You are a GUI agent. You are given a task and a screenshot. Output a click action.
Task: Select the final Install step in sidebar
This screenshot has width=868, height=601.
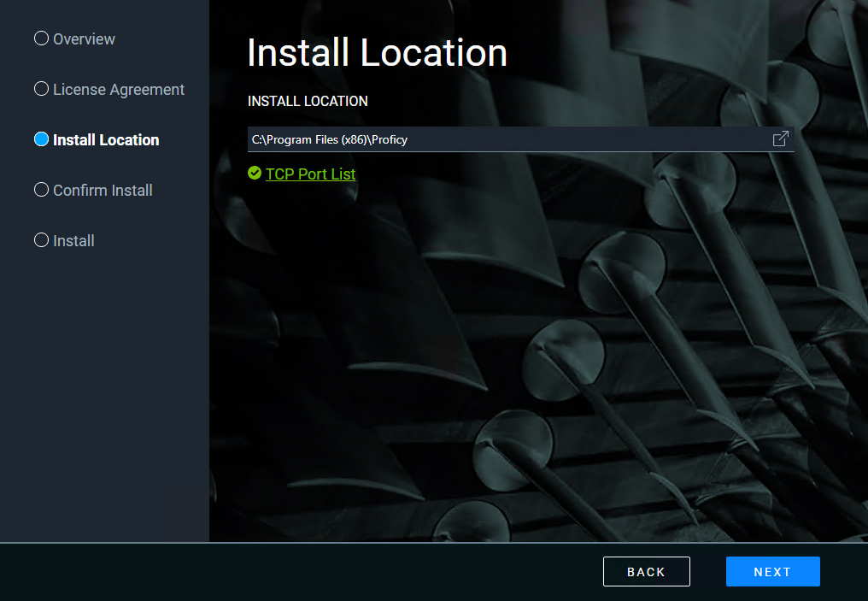(x=64, y=240)
